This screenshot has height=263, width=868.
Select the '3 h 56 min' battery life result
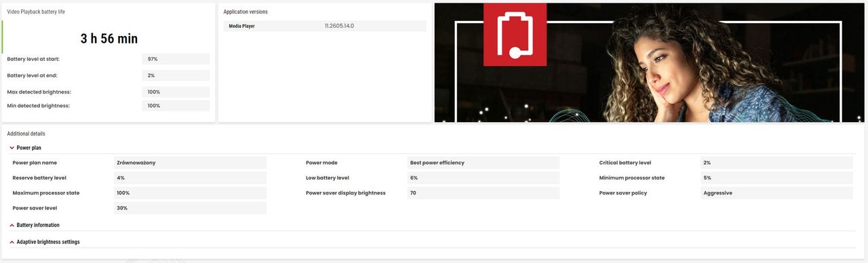pos(109,39)
